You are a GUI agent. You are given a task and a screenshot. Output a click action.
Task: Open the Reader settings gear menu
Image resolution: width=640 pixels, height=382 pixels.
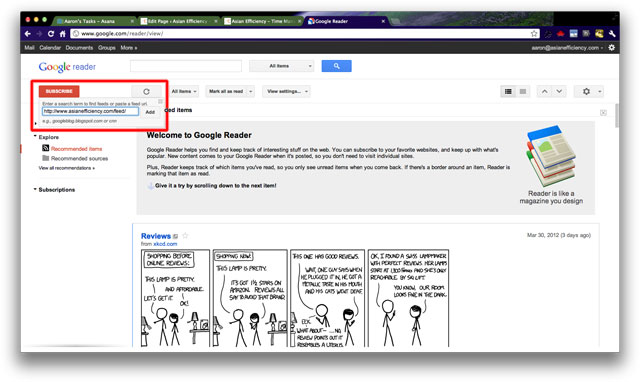point(589,91)
